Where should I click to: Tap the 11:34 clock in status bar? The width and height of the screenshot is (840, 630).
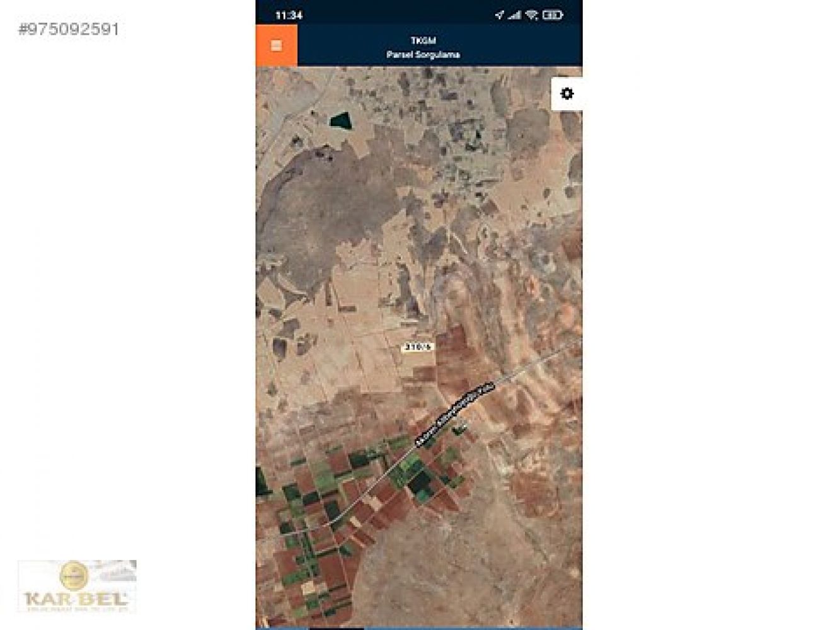point(289,15)
